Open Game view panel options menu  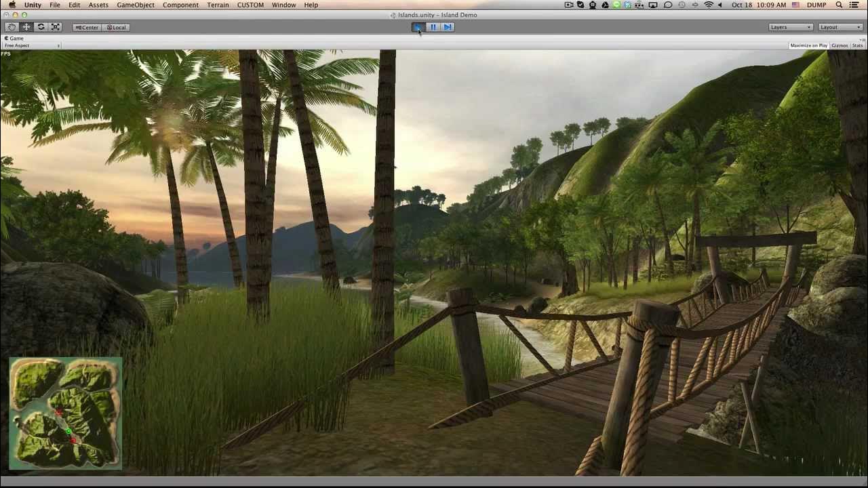pyautogui.click(x=862, y=39)
